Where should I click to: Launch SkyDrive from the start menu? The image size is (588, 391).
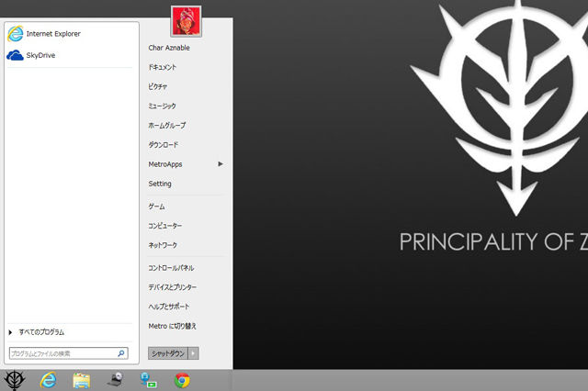pyautogui.click(x=31, y=55)
